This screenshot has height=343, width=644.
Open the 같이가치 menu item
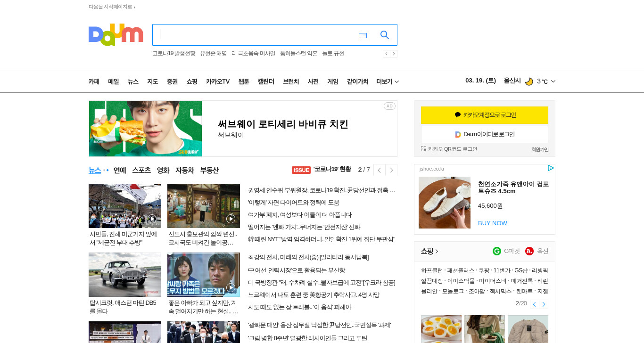(357, 82)
